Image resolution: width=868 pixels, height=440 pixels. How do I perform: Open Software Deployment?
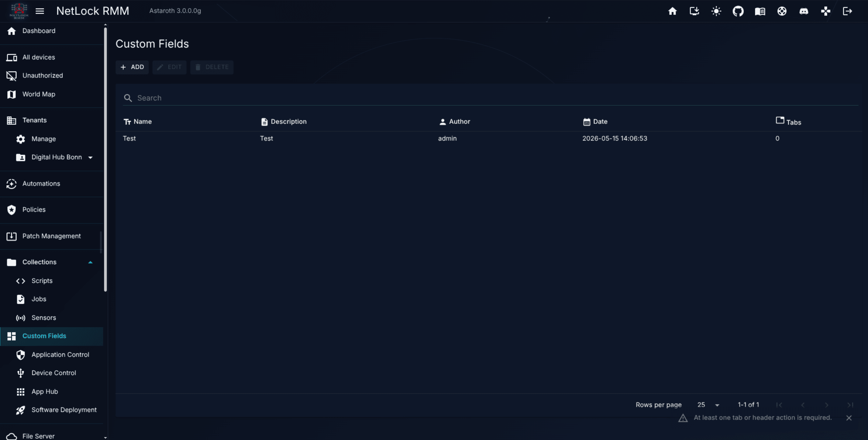[52, 410]
